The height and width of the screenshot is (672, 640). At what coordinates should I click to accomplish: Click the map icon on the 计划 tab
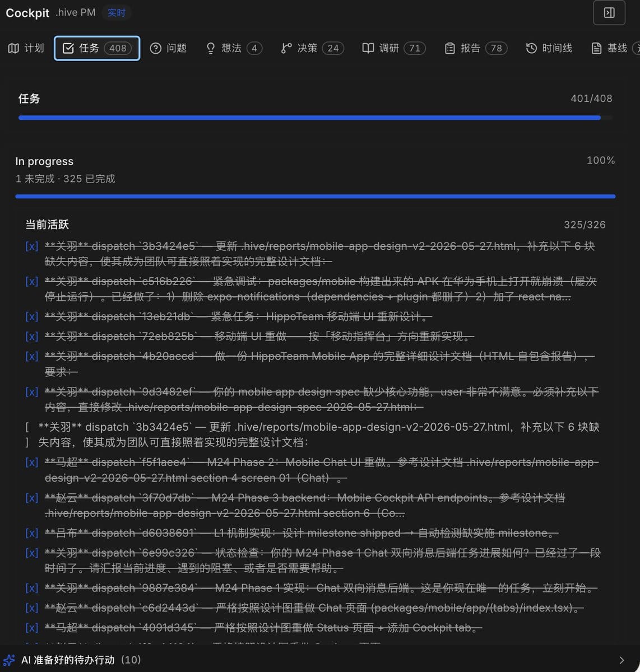click(x=13, y=48)
